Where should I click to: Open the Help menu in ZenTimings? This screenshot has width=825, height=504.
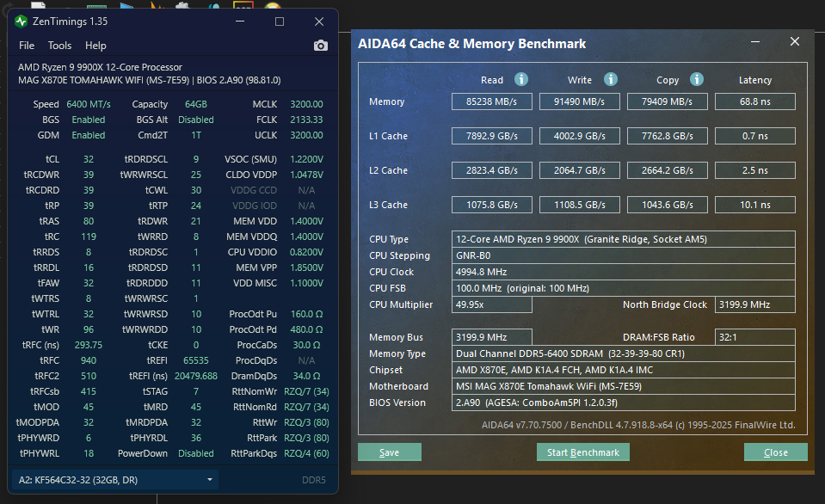pos(95,46)
